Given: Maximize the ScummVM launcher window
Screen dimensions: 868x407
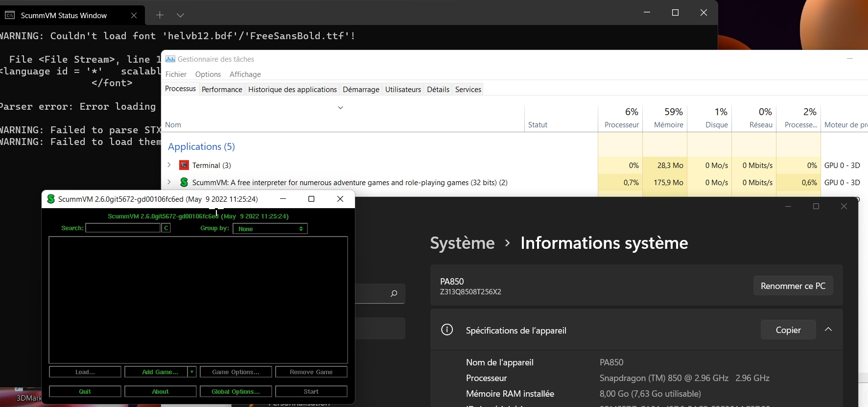Looking at the screenshot, I should [311, 199].
